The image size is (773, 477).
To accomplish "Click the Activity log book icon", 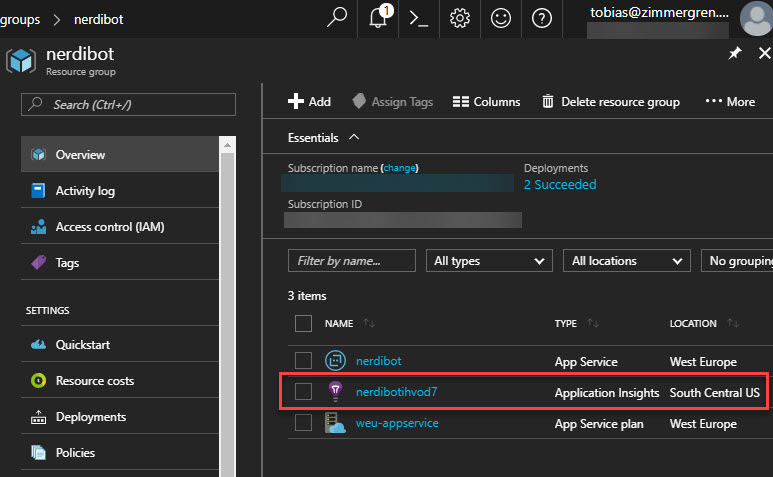I will [x=38, y=190].
